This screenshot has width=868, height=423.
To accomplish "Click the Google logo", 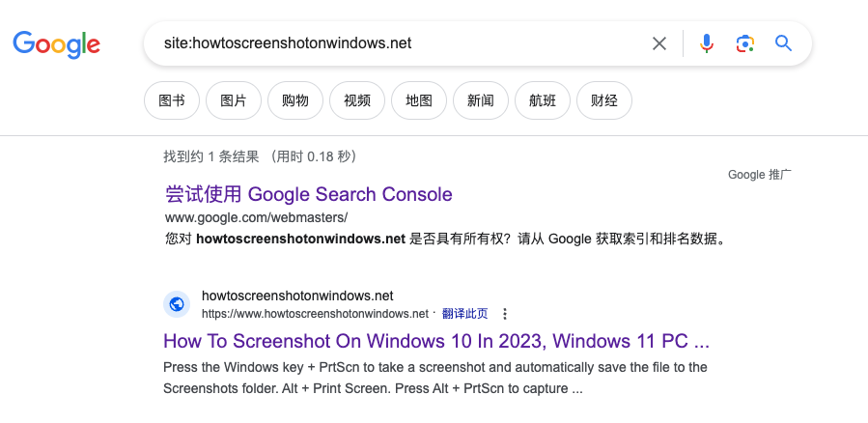I will [x=56, y=43].
